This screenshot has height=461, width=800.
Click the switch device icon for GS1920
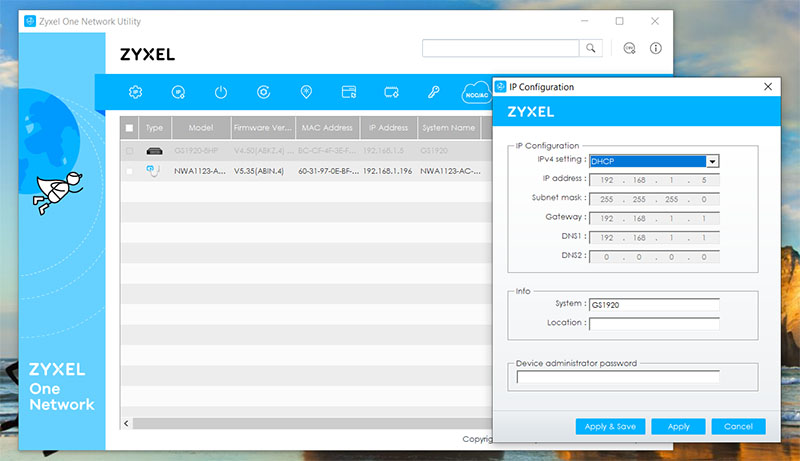pyautogui.click(x=154, y=151)
